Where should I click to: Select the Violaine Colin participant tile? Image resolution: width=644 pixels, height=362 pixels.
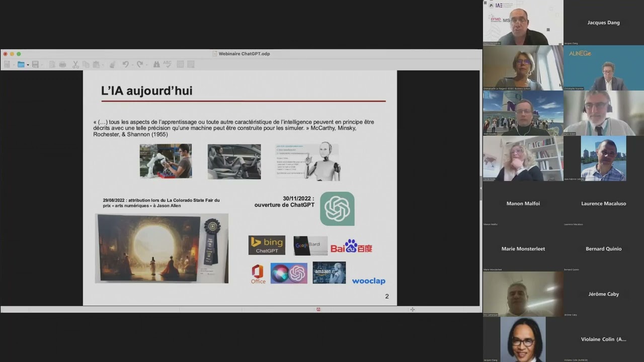[604, 339]
